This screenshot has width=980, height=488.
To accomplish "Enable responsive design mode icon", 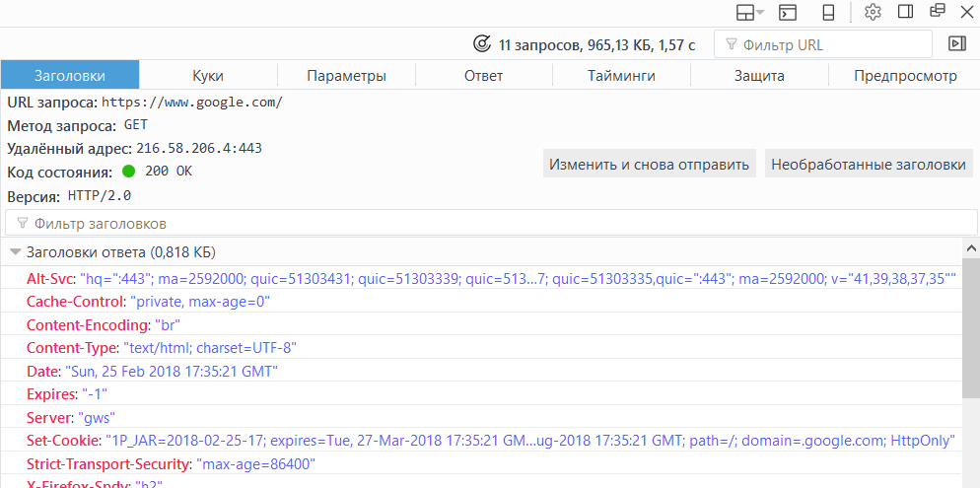I will [829, 13].
